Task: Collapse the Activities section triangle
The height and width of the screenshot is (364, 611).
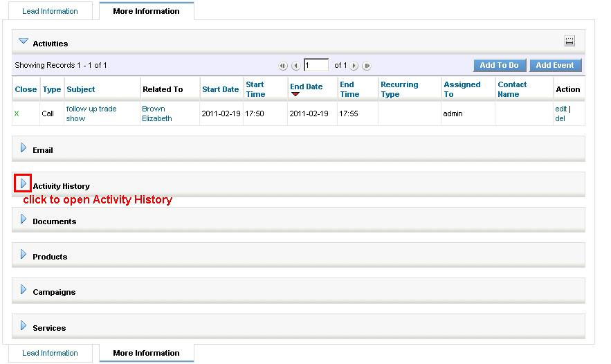Action: pos(24,41)
